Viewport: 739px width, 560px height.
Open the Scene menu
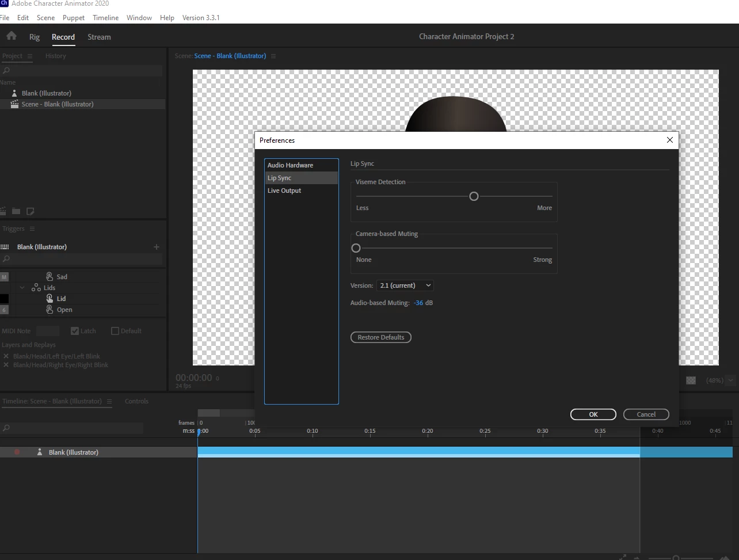click(46, 18)
